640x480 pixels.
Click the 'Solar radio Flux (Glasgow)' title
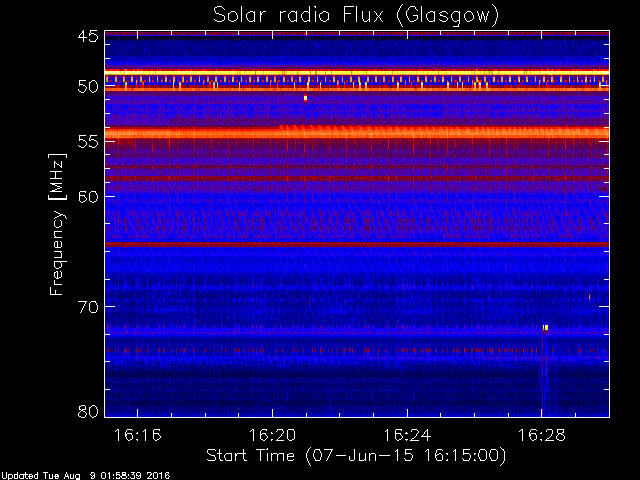coord(355,15)
